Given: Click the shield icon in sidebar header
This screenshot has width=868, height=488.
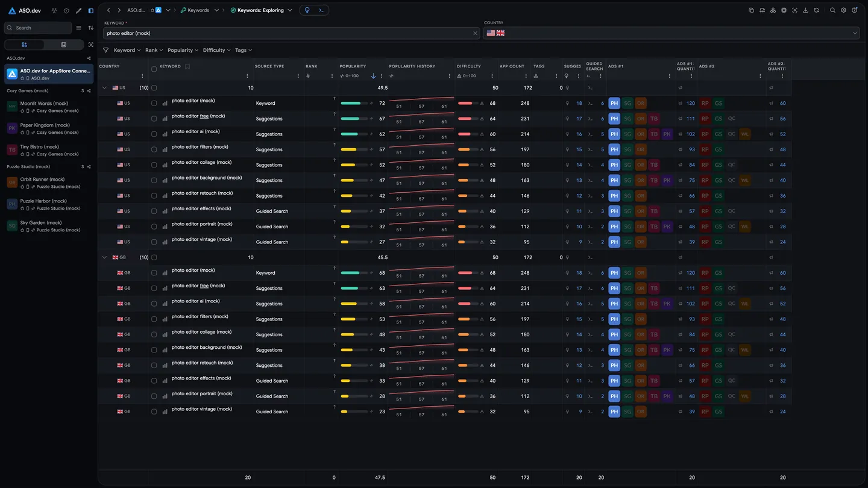Looking at the screenshot, I should point(66,11).
